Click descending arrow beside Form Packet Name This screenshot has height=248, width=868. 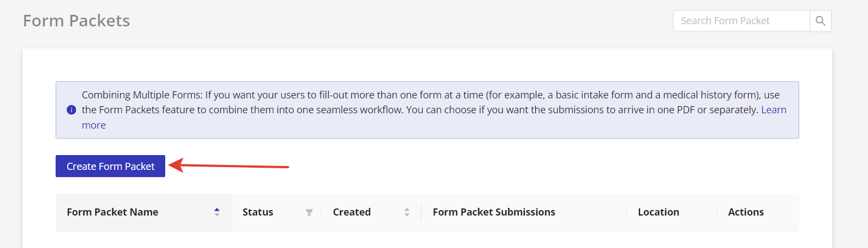217,215
